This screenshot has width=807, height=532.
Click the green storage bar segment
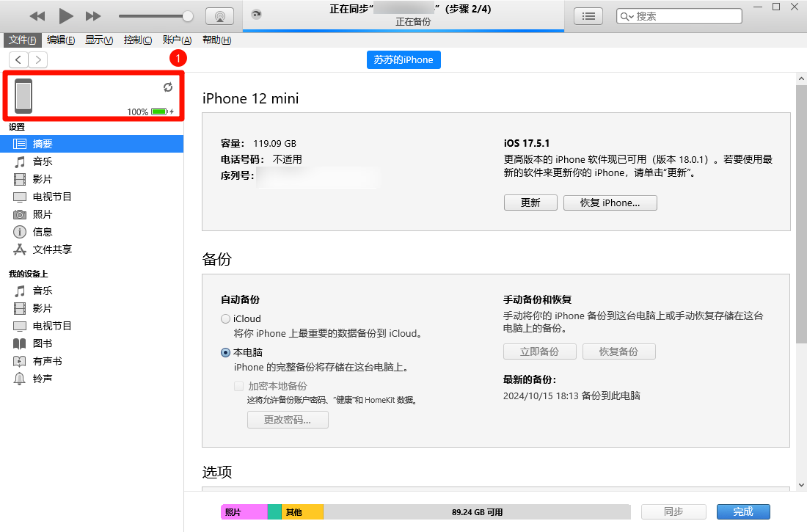click(274, 512)
